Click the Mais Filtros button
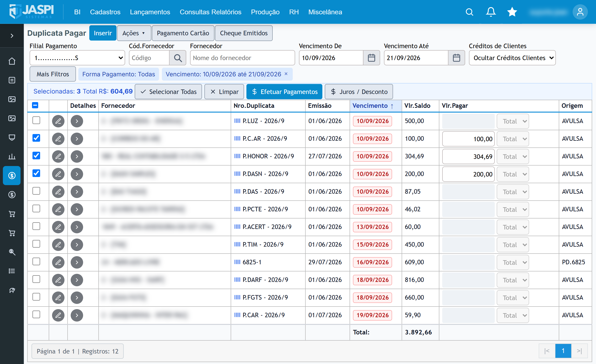 tap(53, 74)
